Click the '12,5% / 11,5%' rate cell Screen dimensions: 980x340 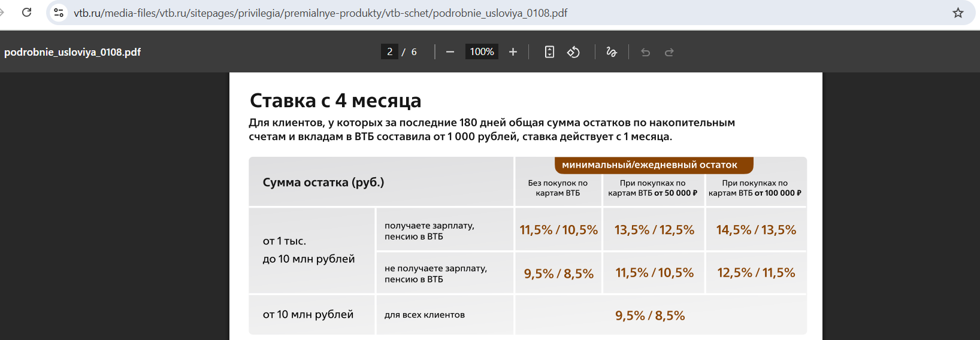756,273
